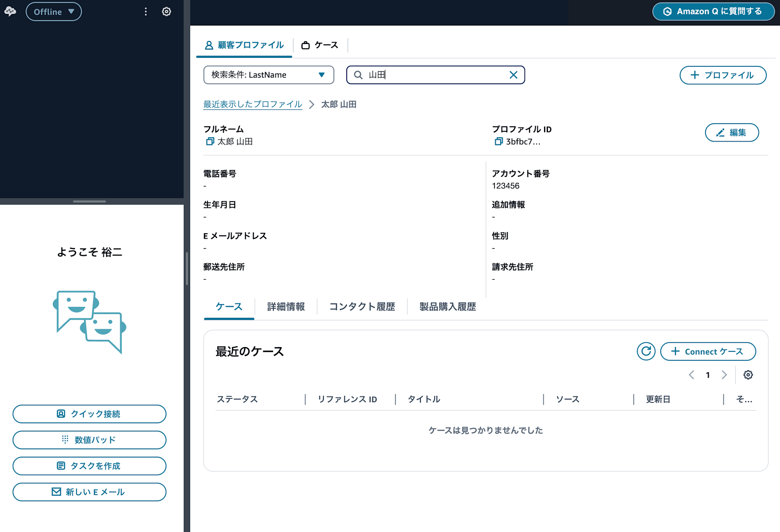Switch to the top ケース tab
Viewport: 780px width, 532px height.
click(320, 45)
